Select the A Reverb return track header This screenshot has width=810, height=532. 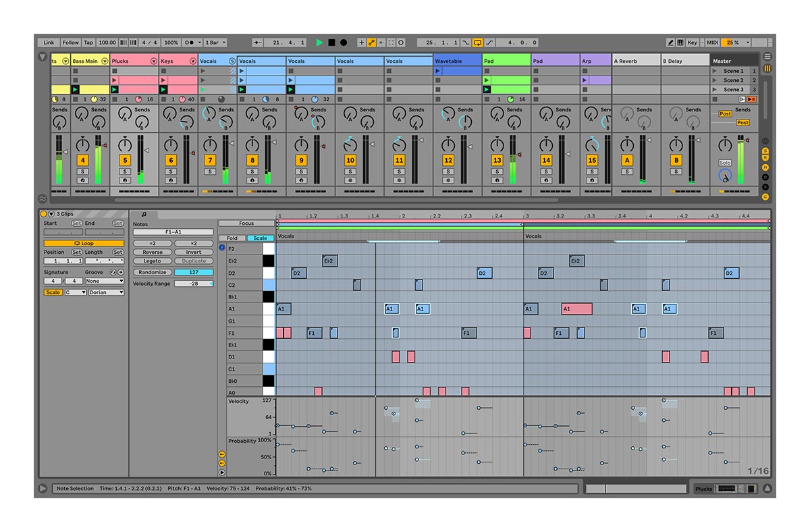[636, 61]
